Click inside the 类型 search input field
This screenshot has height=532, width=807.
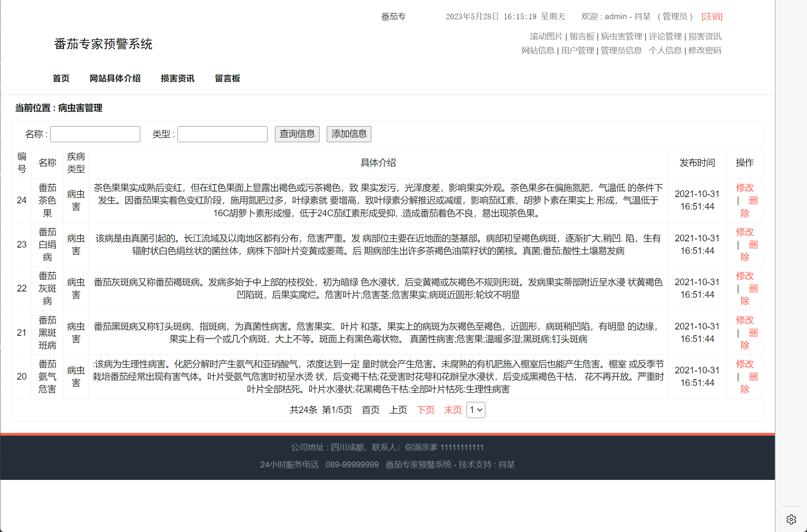(222, 134)
